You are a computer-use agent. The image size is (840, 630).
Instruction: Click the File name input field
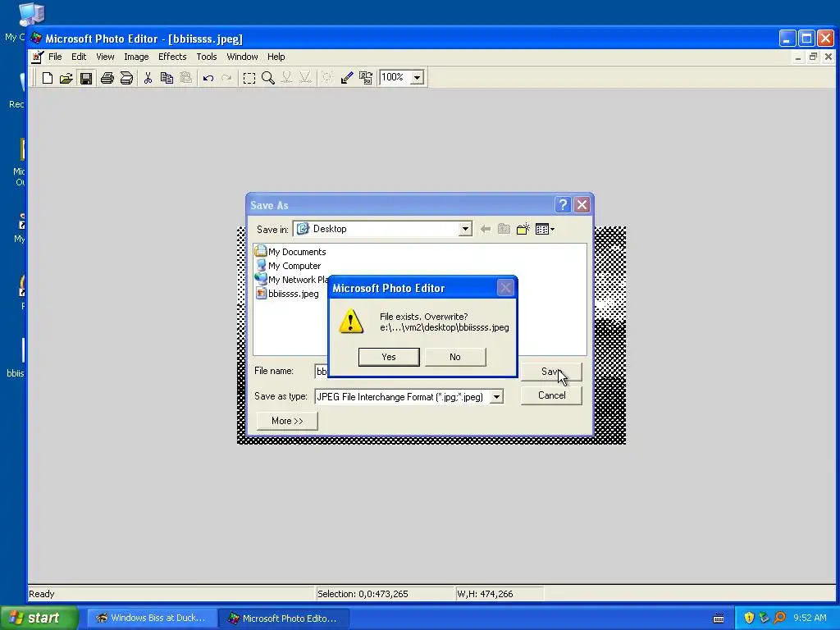[322, 372]
